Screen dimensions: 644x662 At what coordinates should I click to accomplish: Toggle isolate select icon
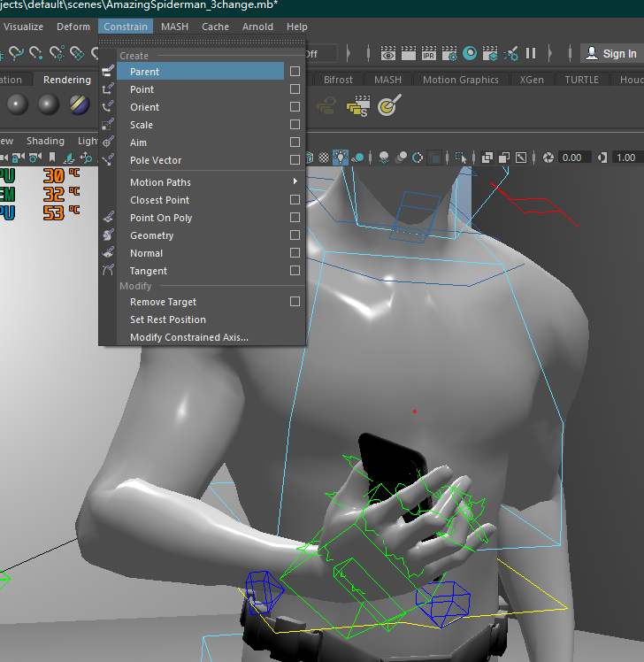pos(461,158)
